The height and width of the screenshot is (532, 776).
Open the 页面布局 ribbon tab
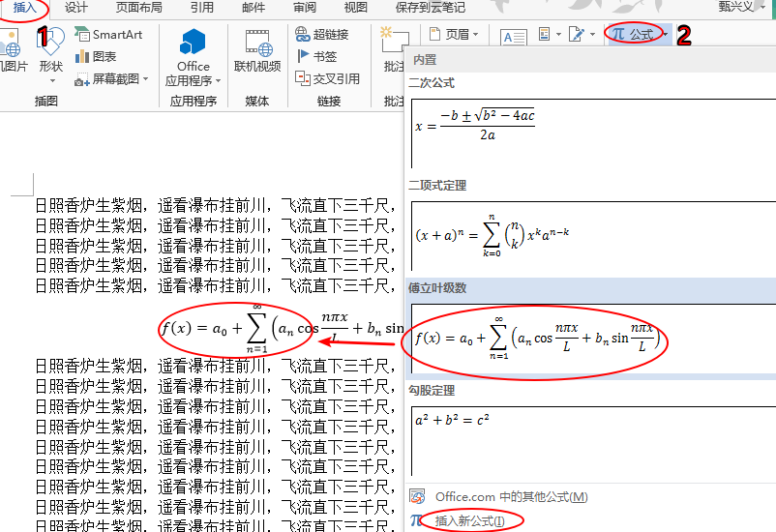(x=139, y=8)
